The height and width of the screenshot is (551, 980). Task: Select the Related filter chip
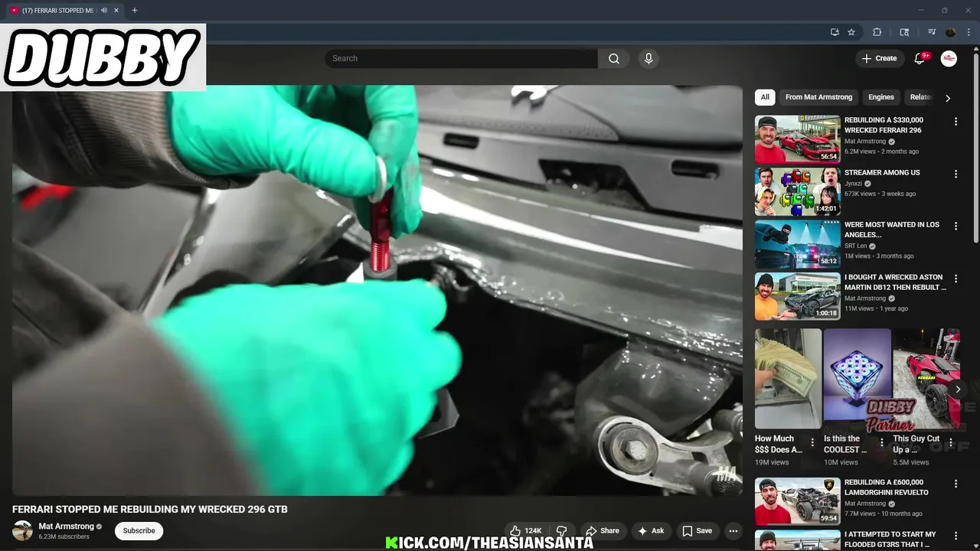(920, 97)
